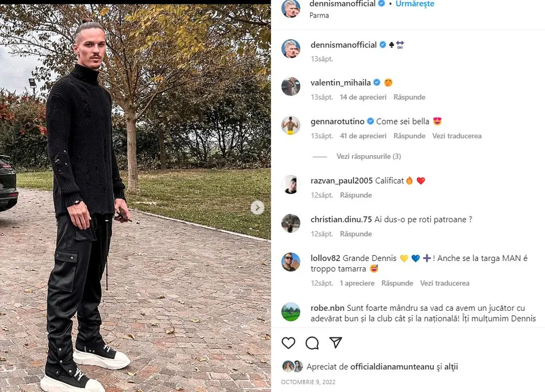View 41 de aprecieri likes list

pyautogui.click(x=363, y=136)
